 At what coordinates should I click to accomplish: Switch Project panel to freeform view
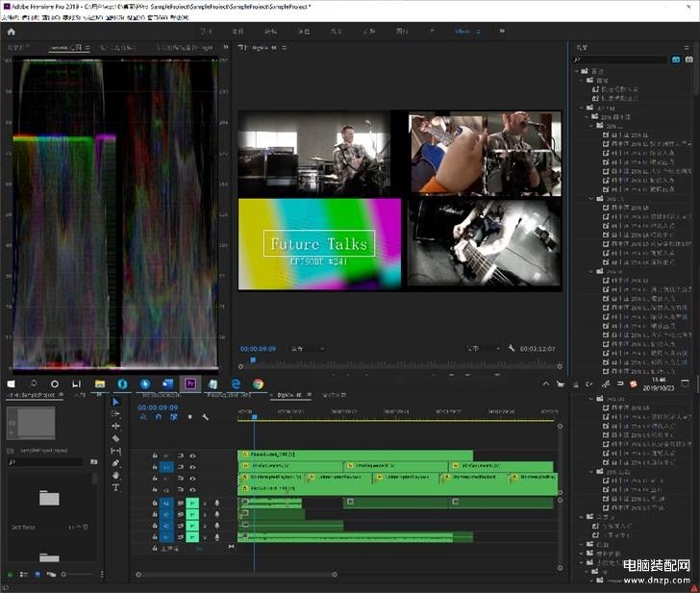[x=51, y=575]
